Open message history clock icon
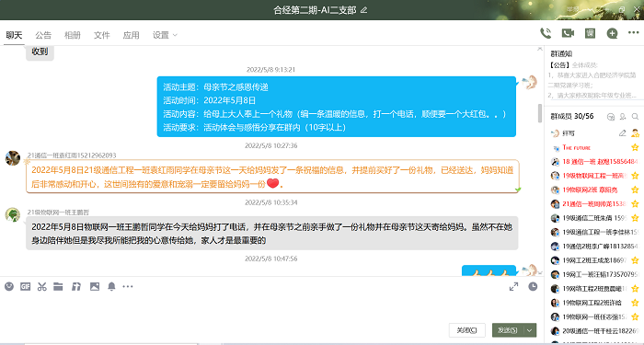The width and height of the screenshot is (644, 345). 533,286
